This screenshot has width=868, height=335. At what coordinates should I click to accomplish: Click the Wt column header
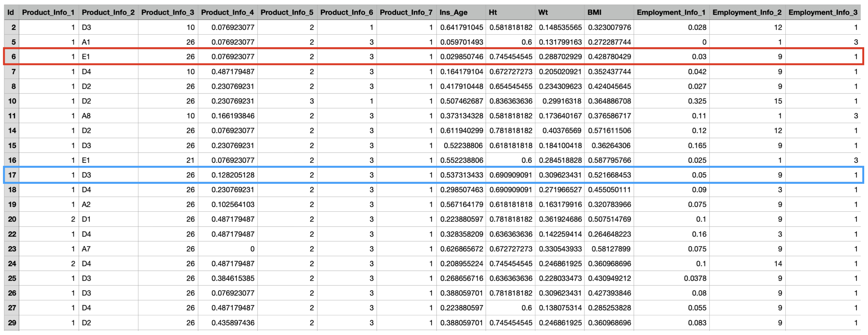coord(560,12)
